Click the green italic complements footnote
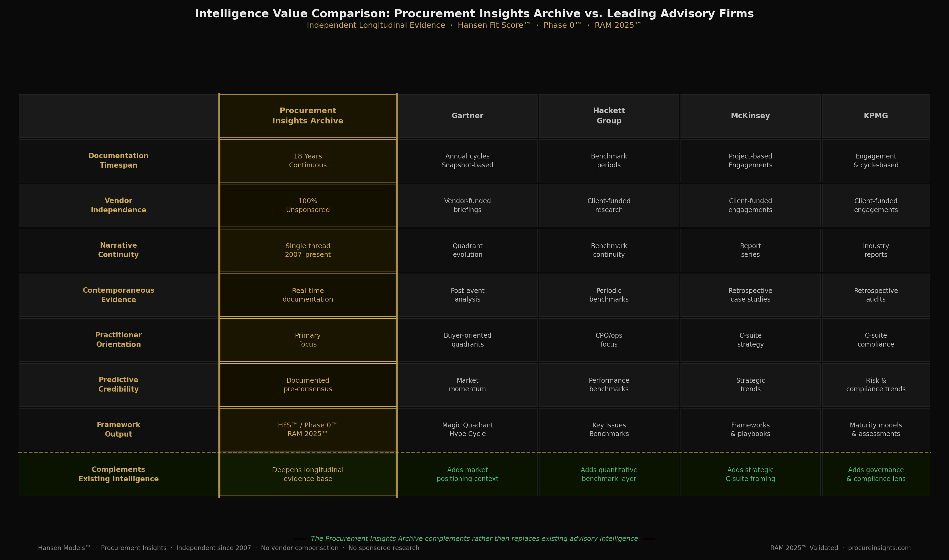The image size is (949, 560). click(474, 538)
